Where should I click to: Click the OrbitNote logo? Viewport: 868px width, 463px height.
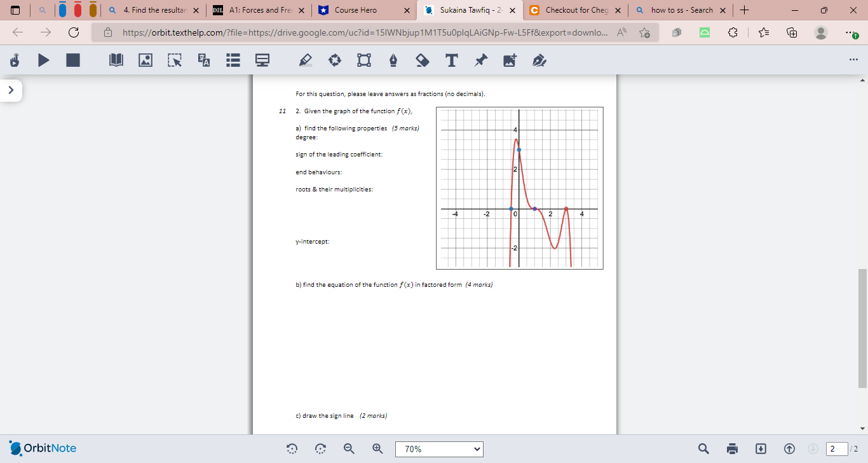[43, 448]
